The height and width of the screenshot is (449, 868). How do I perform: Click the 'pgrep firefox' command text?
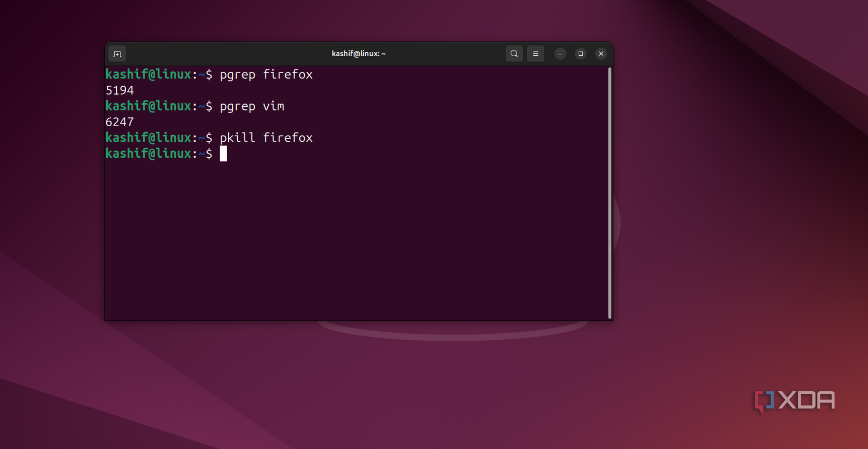pos(266,75)
